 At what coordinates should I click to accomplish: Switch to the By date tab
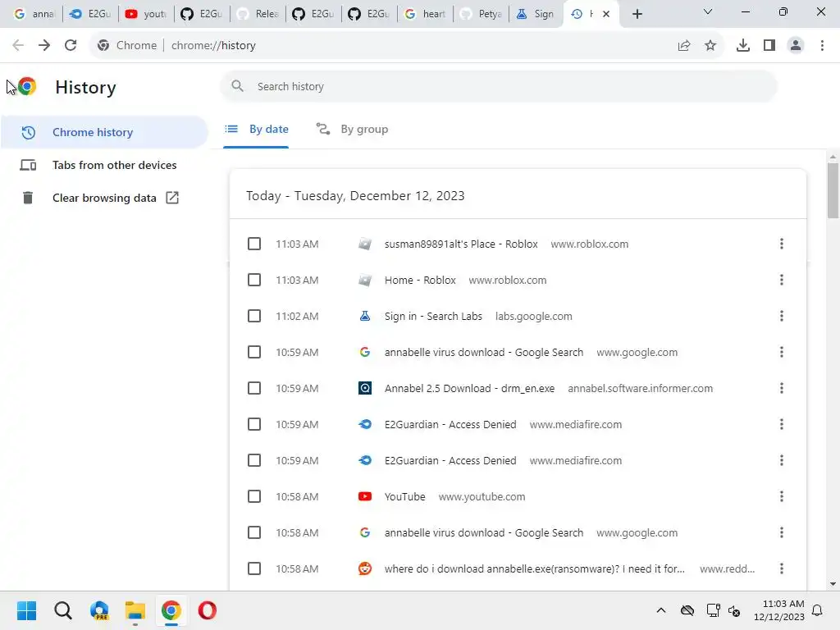[x=257, y=129]
